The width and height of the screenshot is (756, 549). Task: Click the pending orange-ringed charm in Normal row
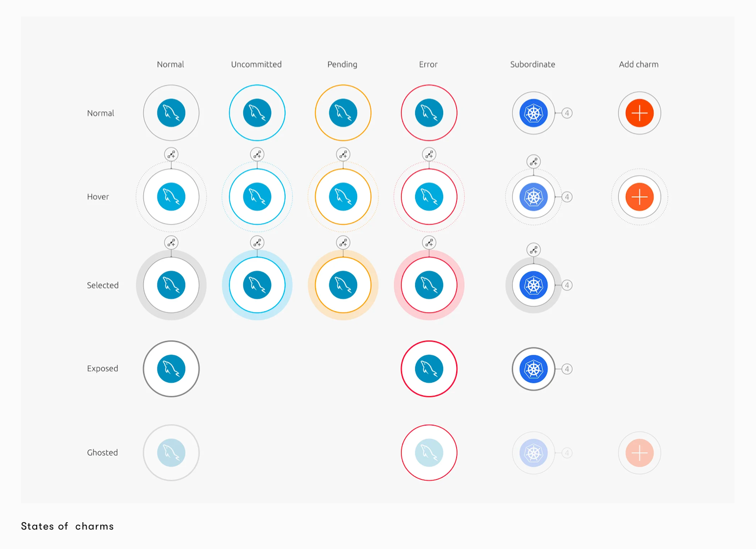343,113
